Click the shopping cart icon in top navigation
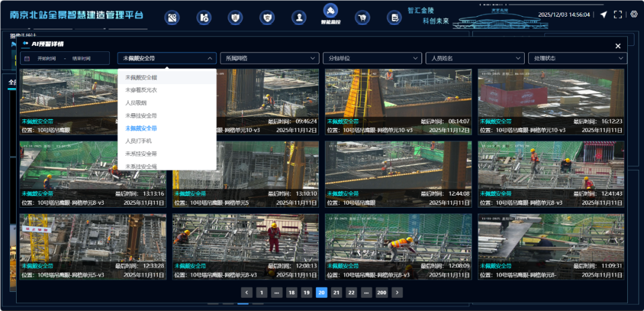This screenshot has width=644, height=311. tap(362, 18)
